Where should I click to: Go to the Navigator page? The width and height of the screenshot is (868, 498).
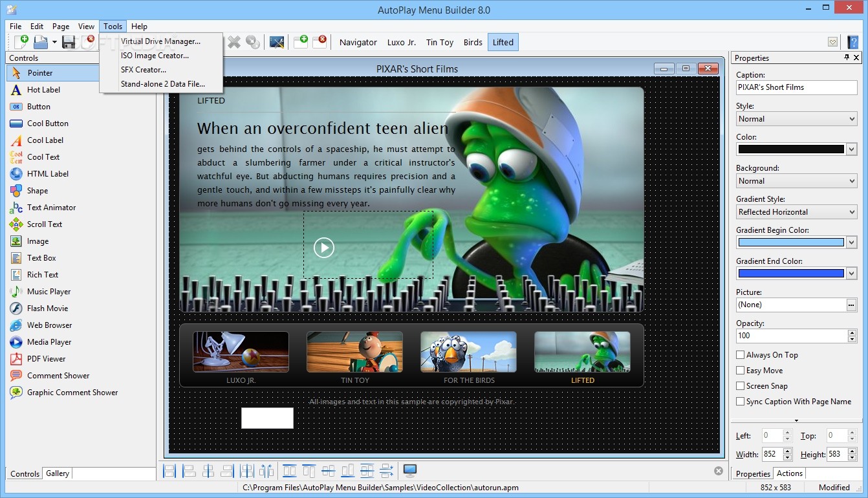358,43
